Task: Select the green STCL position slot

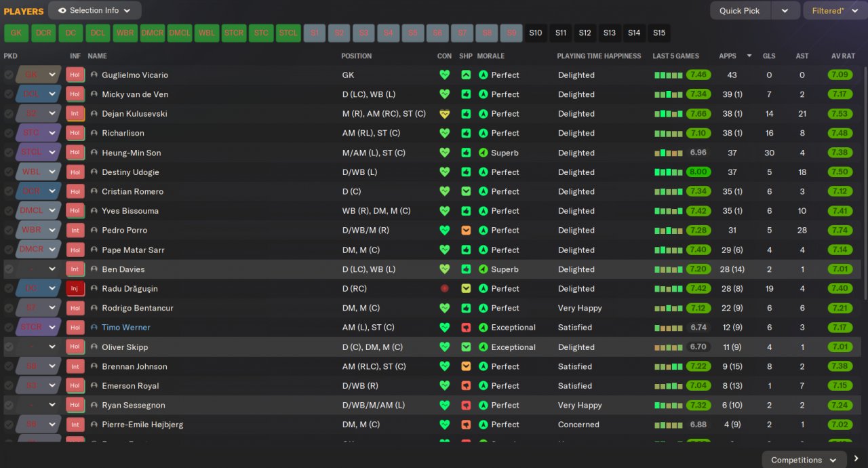Action: [x=288, y=33]
